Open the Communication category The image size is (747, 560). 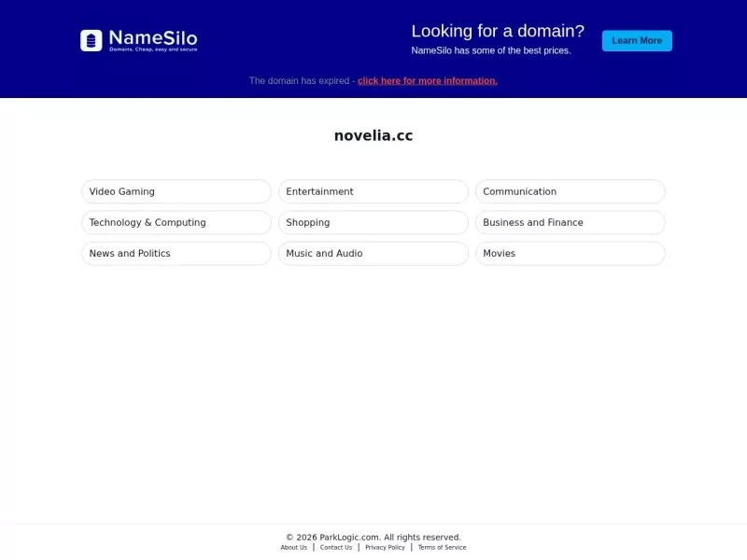571,191
